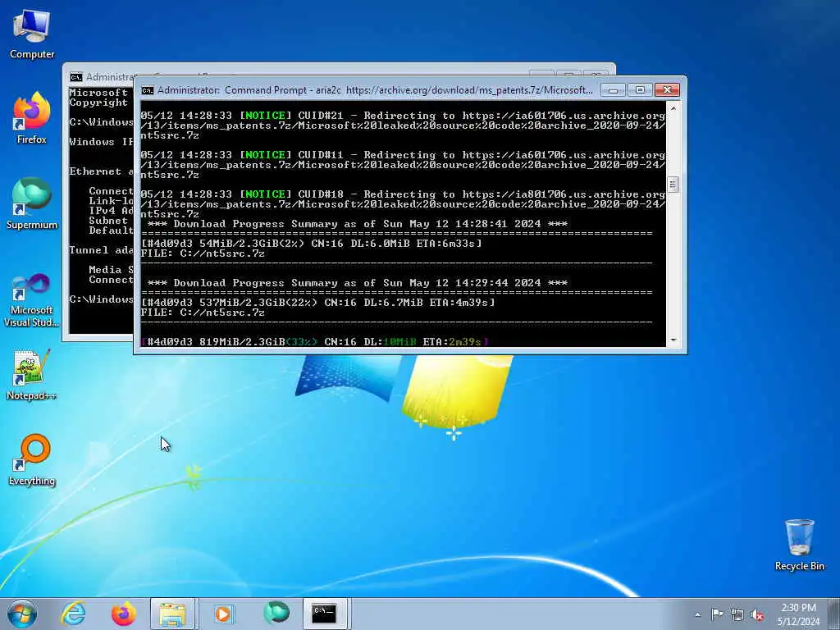This screenshot has width=840, height=630.
Task: Close the aria2c Command Prompt window
Action: (x=667, y=90)
